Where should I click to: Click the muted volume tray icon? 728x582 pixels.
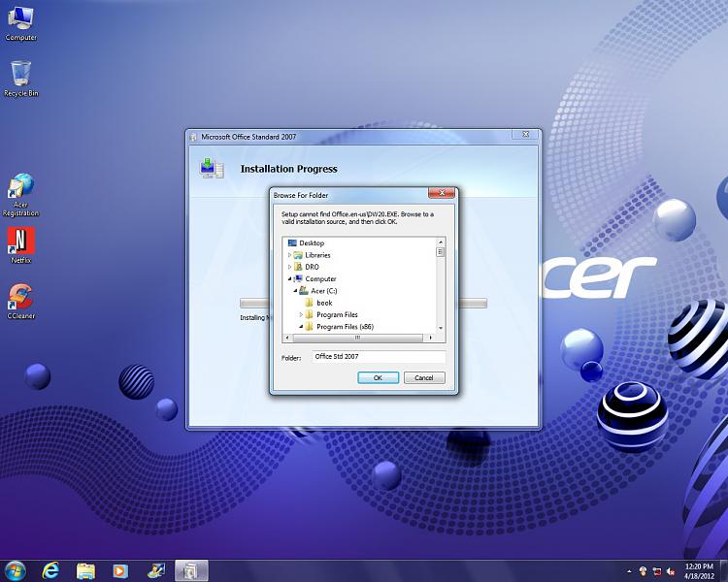[x=671, y=571]
